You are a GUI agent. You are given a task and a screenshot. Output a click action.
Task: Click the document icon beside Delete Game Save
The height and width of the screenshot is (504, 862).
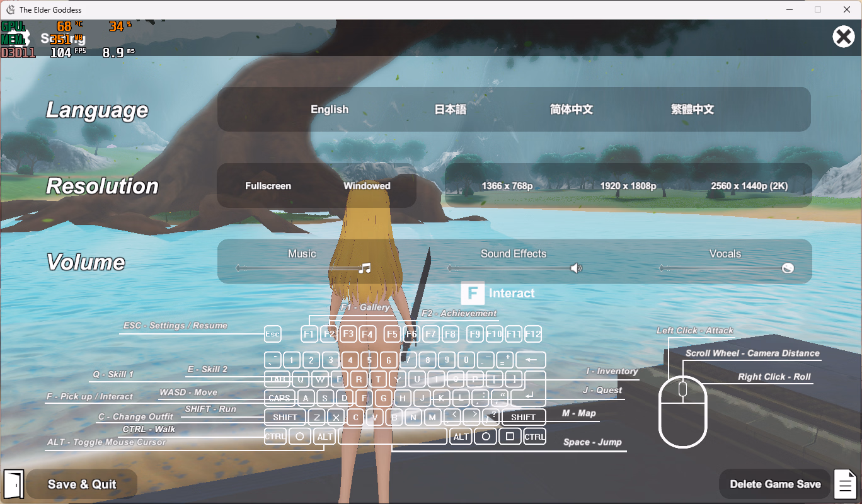[x=844, y=484]
